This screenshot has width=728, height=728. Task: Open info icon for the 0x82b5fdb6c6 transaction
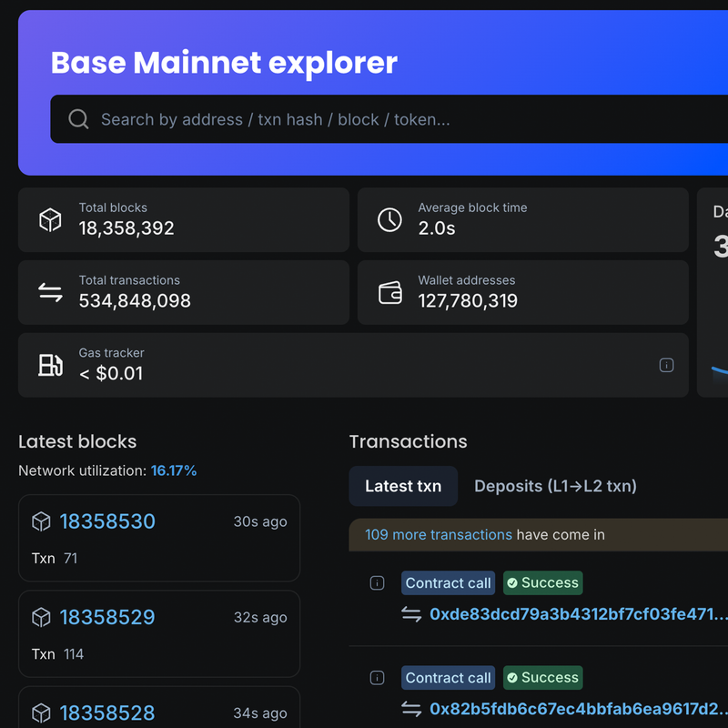377,677
